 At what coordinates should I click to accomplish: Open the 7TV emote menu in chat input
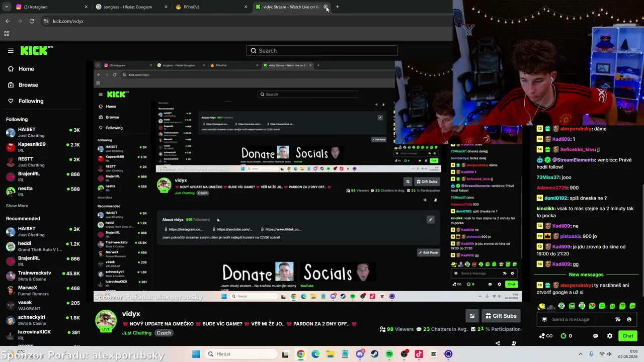click(618, 319)
